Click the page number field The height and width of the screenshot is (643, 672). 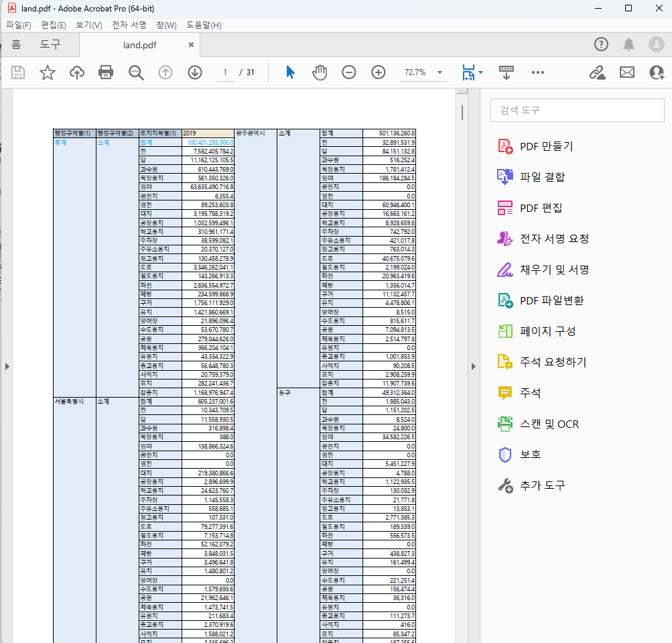coord(225,72)
